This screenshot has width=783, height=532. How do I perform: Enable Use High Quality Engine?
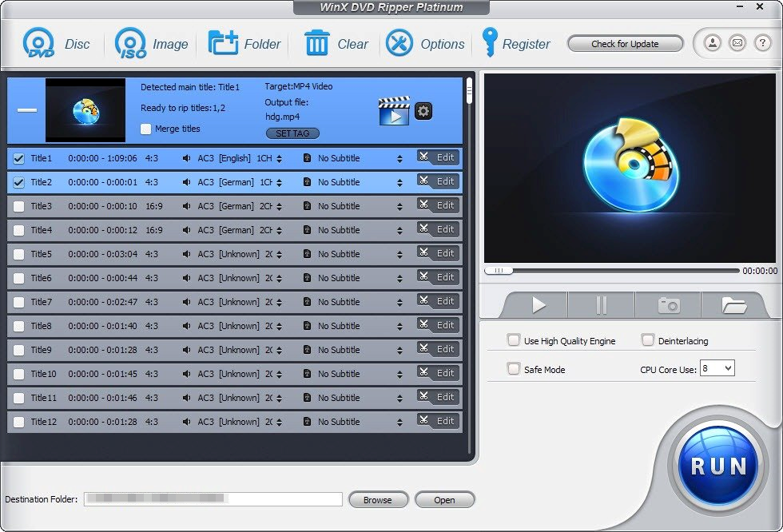click(514, 340)
